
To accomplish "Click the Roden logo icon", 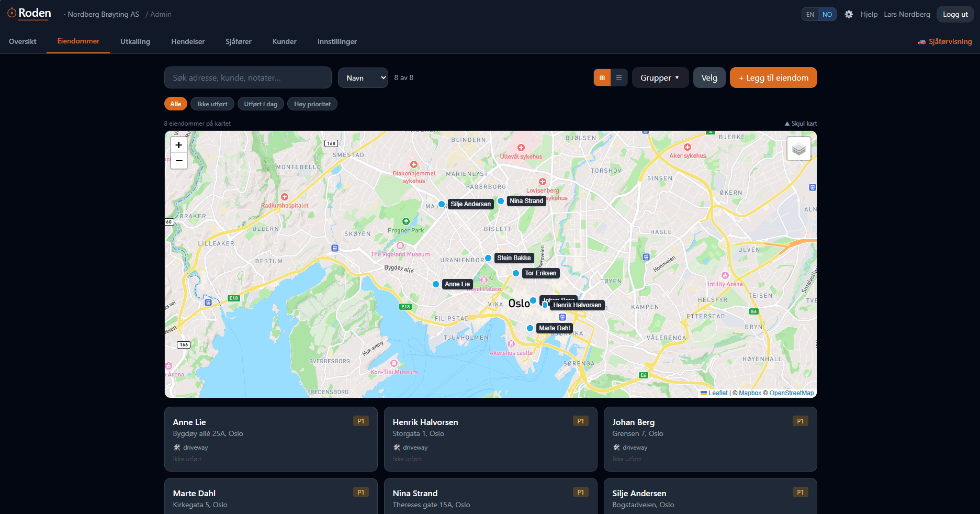I will 12,13.
